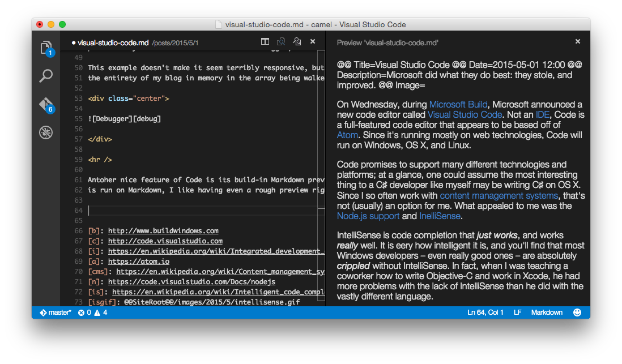This screenshot has width=622, height=364.
Task: Click the Content_management Wikipedia URL on line 70
Action: (x=220, y=272)
